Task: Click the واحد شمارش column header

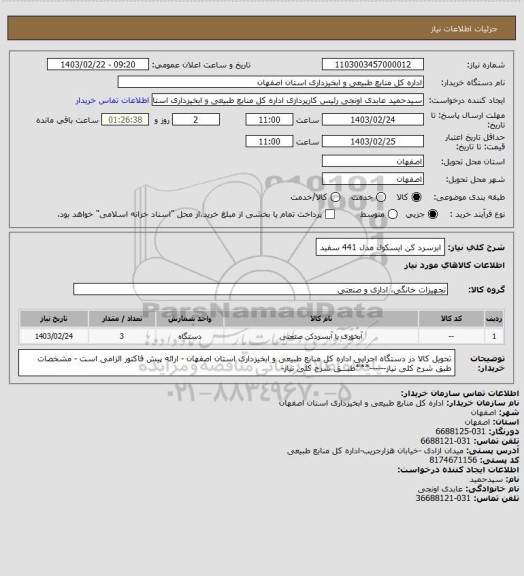Action: pos(190,318)
